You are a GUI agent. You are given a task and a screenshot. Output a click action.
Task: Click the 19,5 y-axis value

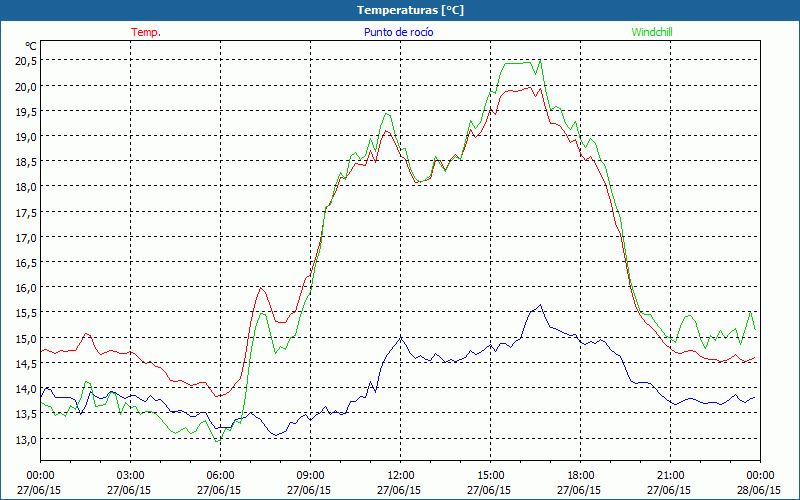(x=26, y=111)
